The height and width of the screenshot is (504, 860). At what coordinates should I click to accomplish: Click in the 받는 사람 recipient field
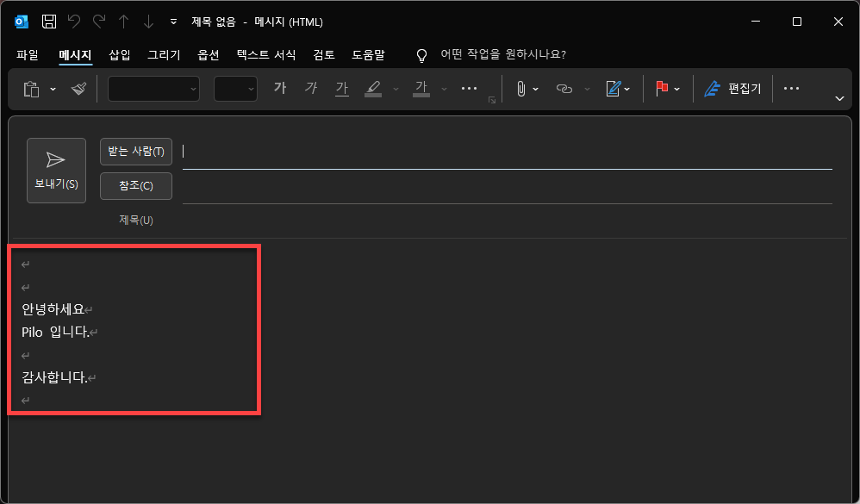pos(508,152)
